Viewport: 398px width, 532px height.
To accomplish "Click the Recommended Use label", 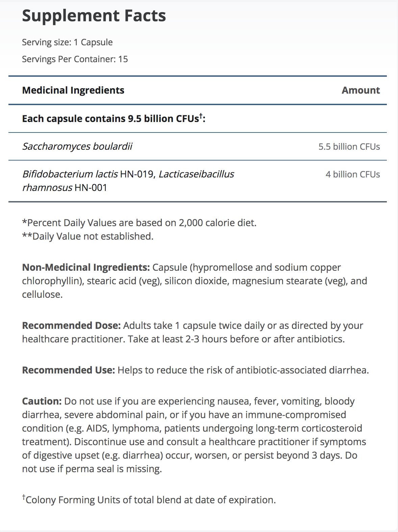I will coord(69,370).
